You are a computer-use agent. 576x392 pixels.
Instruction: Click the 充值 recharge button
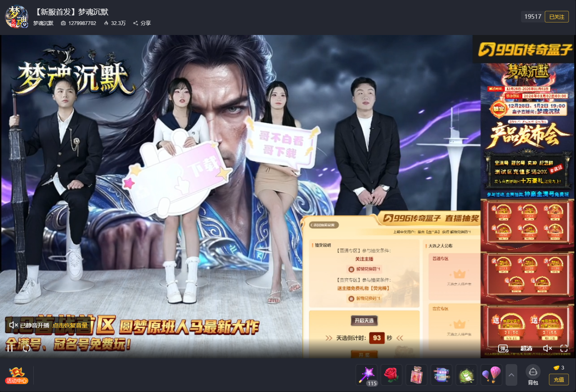tap(559, 380)
